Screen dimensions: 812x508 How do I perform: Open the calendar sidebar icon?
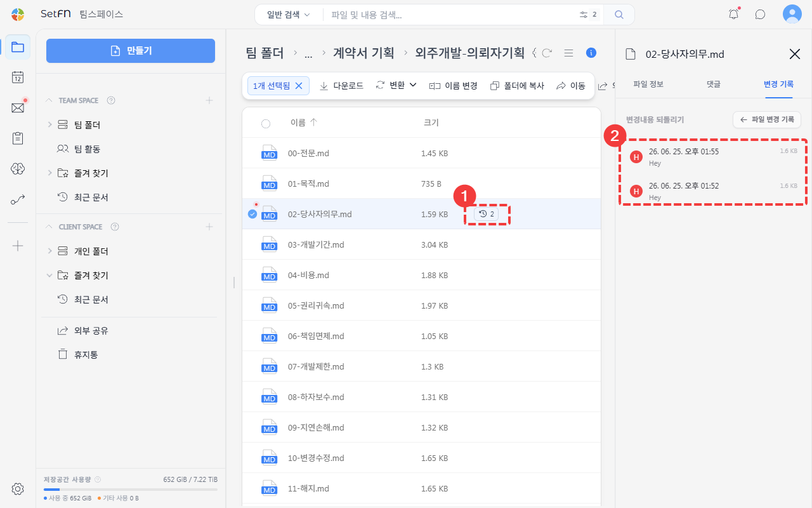pos(18,77)
